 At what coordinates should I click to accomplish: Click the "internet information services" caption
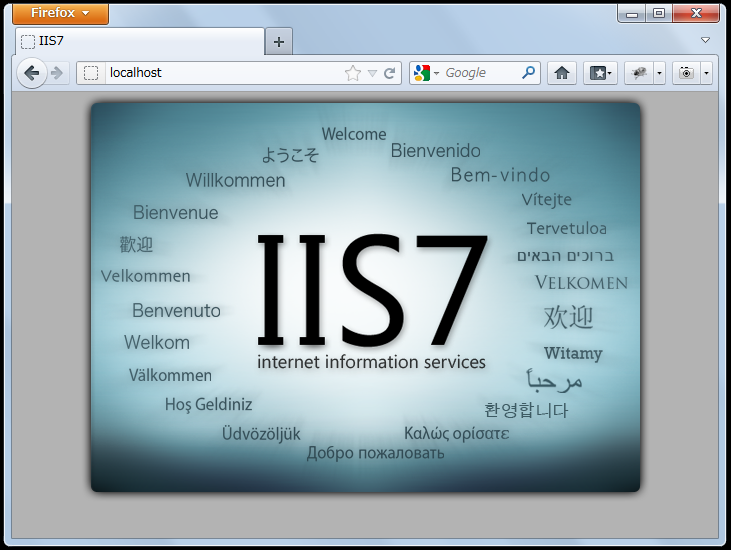click(371, 362)
